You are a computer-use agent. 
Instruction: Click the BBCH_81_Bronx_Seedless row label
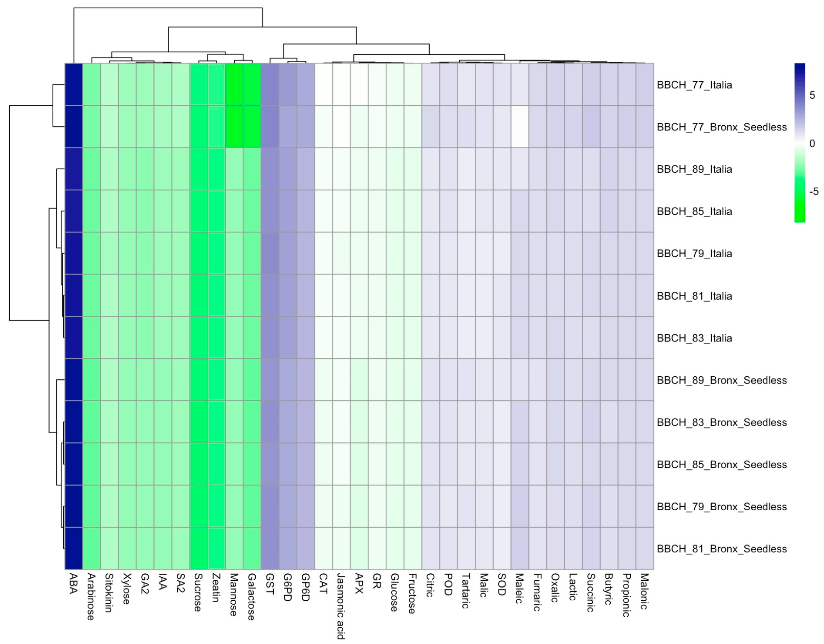721,549
